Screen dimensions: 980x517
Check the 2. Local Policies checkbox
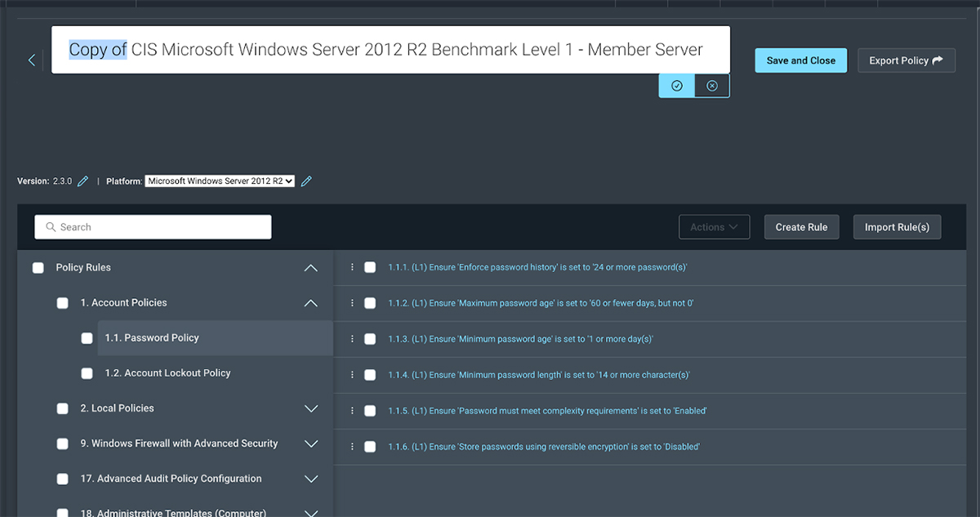63,408
